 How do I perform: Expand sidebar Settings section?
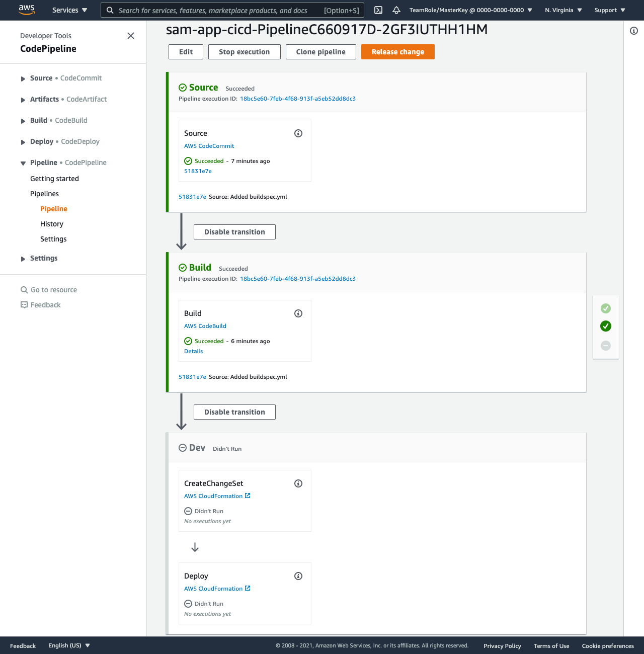(23, 259)
